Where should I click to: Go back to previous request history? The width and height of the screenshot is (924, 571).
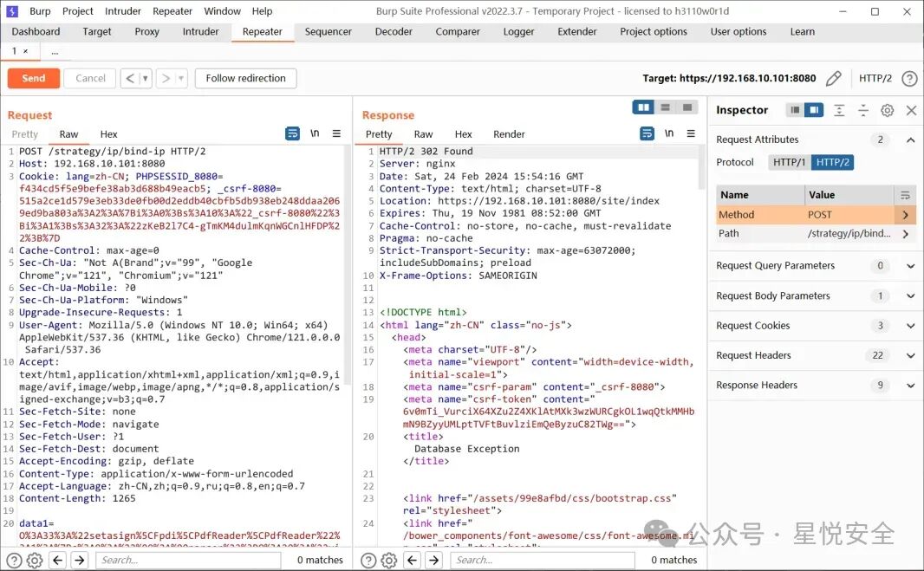pos(130,78)
